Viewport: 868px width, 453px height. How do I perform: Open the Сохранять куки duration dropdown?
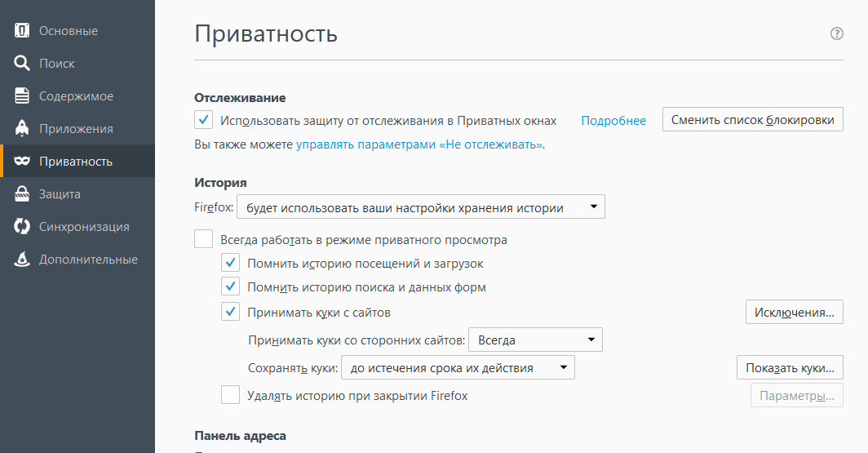coord(458,368)
